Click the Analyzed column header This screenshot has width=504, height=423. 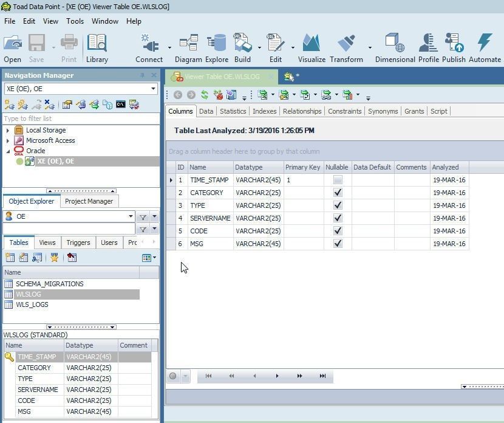449,167
